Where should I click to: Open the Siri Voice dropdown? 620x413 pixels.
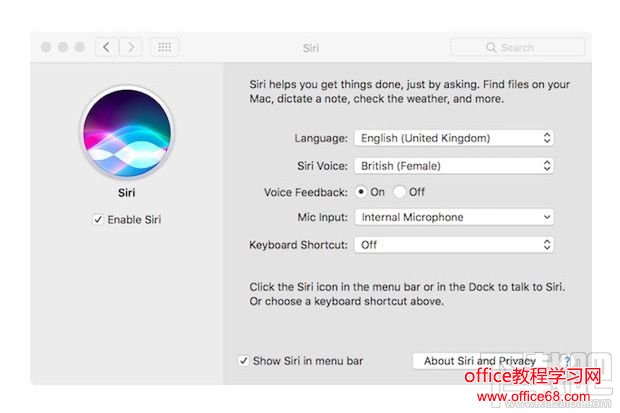[454, 166]
